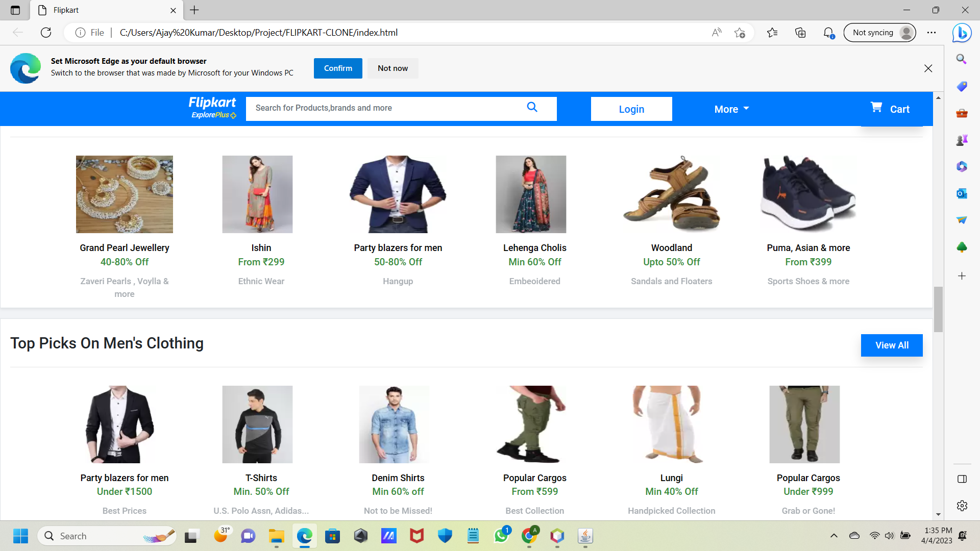Expand the More navigation dropdown
Screen dimensions: 980x551
pos(731,109)
